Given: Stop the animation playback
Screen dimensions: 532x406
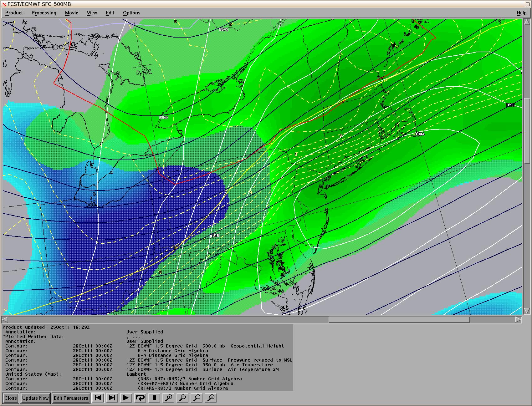Looking at the screenshot, I should (154, 398).
